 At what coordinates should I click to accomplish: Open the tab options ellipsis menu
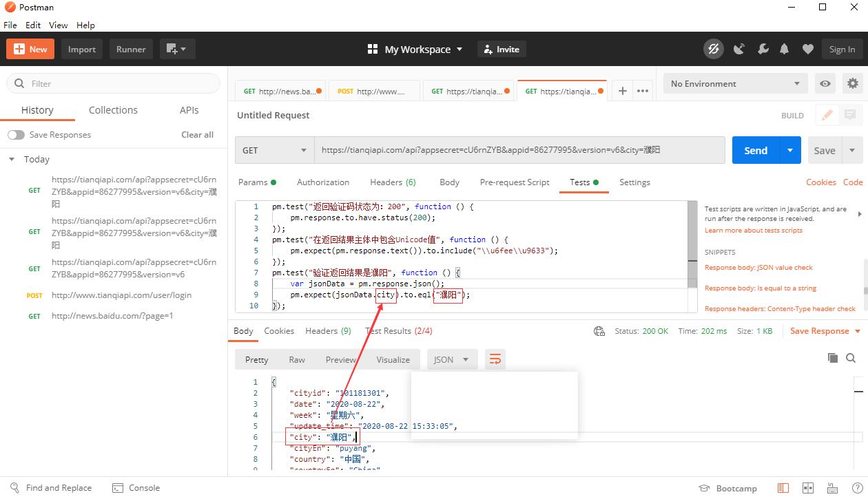point(643,91)
